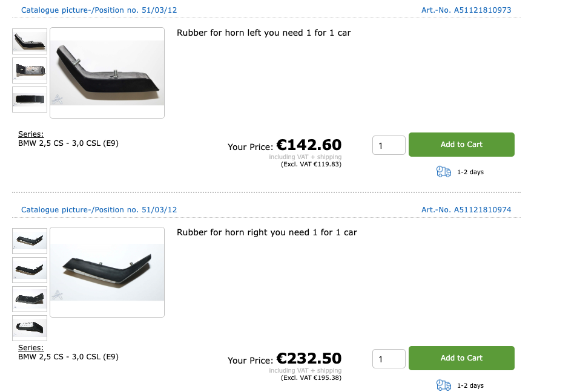Open Art.-No. A51121810973 link
The image size is (580, 392).
[x=466, y=10]
